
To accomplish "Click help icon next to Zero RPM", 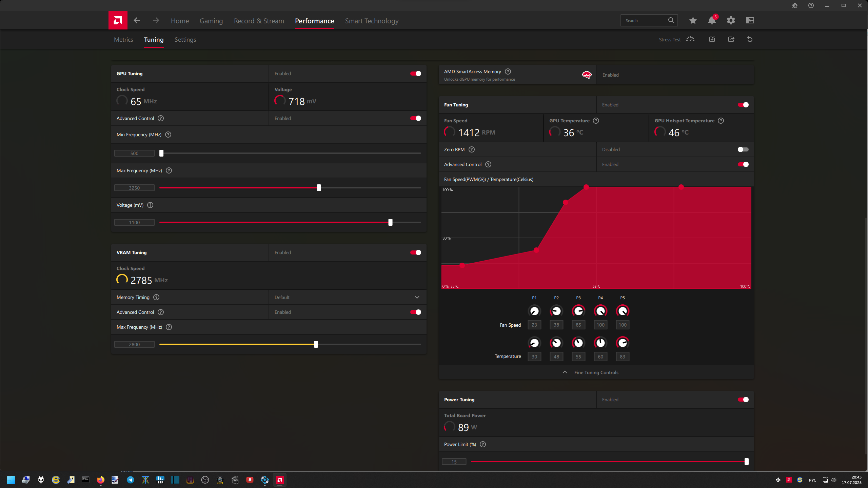I will tap(471, 149).
